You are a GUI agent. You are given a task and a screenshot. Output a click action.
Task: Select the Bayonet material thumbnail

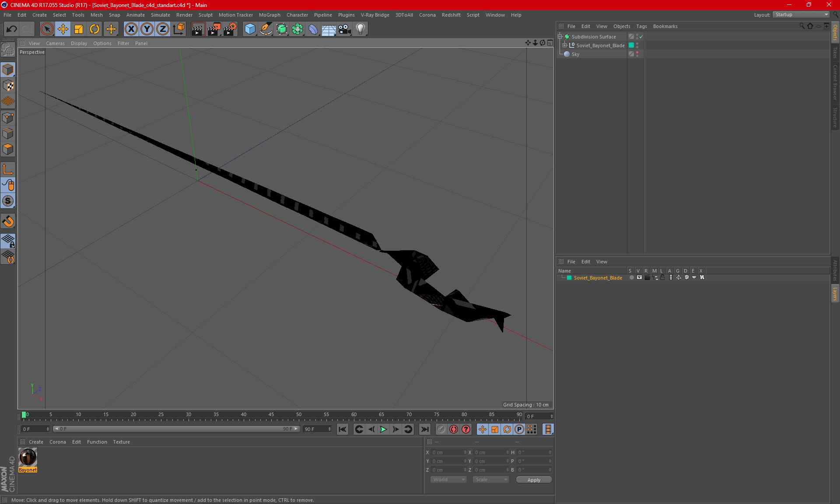point(28,458)
